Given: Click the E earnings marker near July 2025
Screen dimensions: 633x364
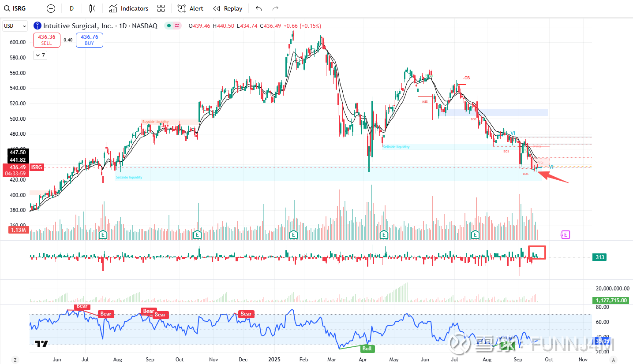Looking at the screenshot, I should tap(476, 234).
